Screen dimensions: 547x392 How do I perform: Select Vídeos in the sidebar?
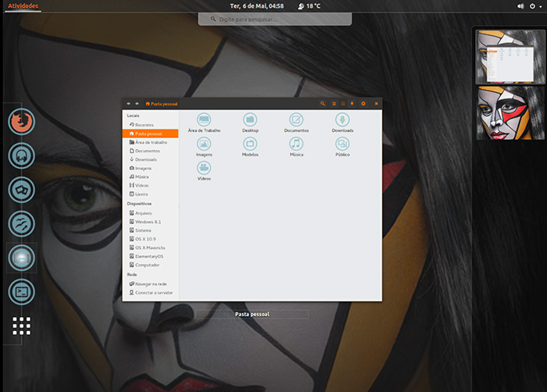(x=150, y=186)
